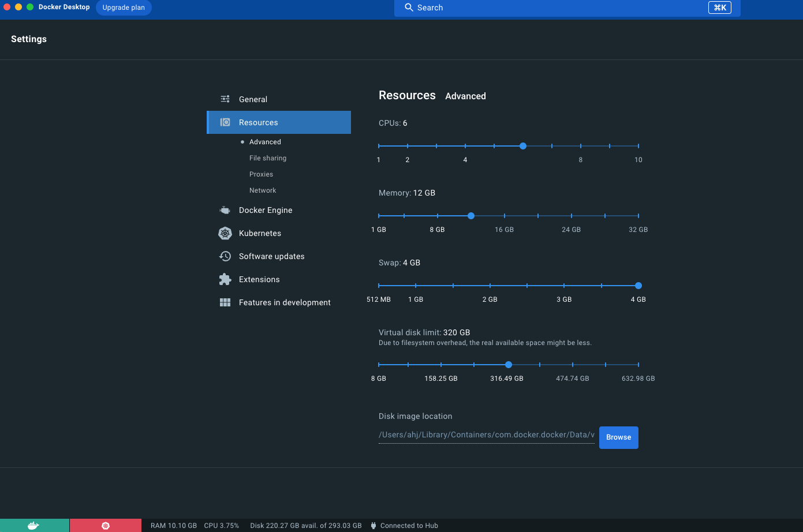Open the Docker Engine settings

click(279, 210)
